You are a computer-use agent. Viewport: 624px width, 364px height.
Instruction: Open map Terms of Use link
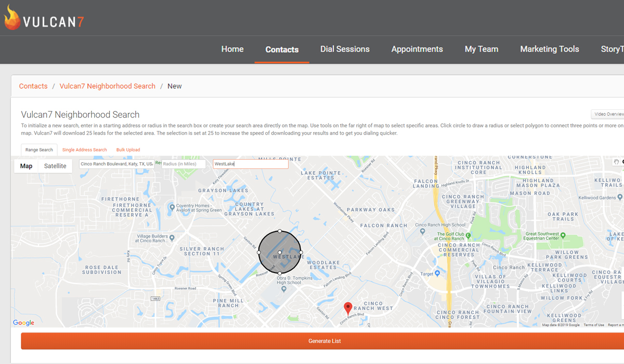pos(594,325)
